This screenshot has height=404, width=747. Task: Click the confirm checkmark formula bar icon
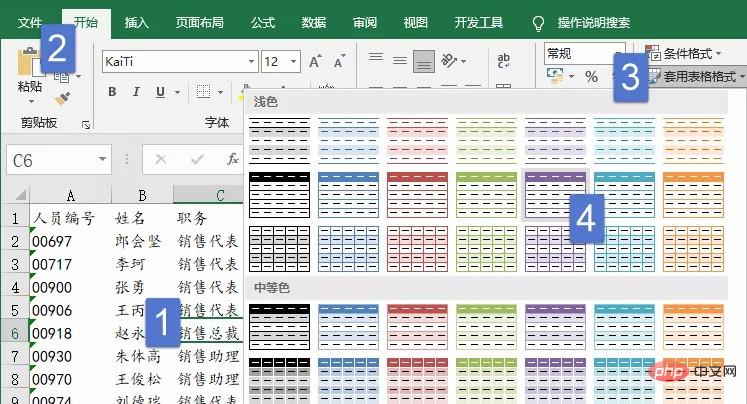197,159
